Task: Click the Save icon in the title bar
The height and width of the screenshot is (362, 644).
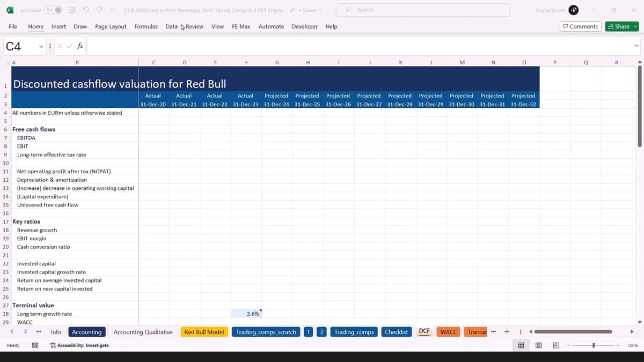Action: 72,10
